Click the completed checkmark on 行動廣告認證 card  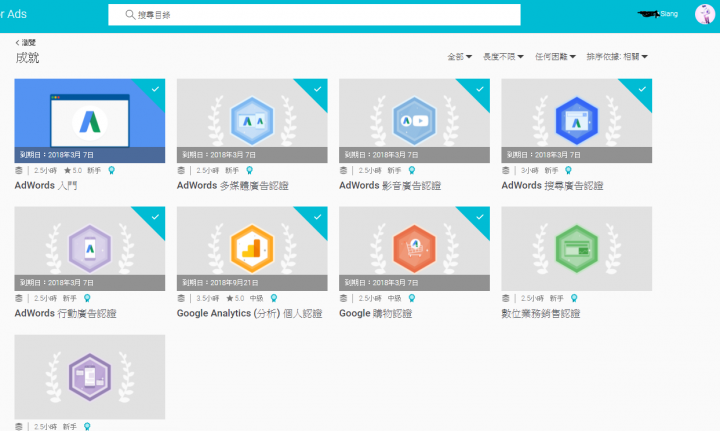[155, 217]
